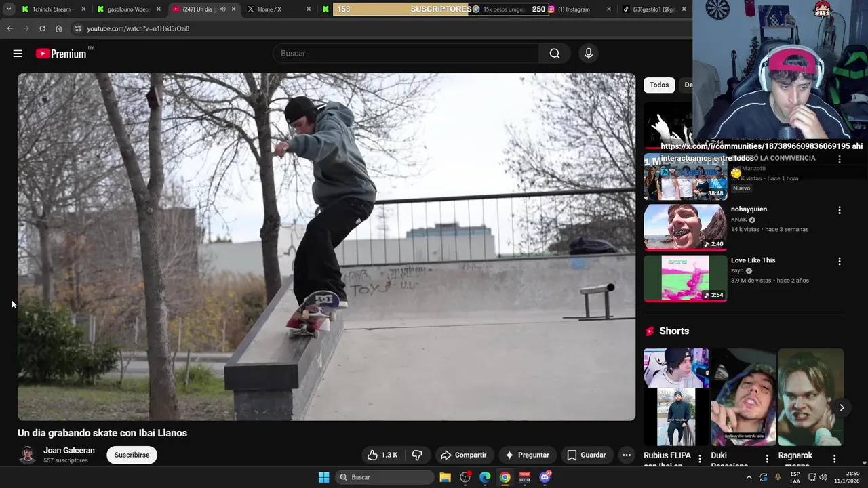This screenshot has width=868, height=488.
Task: Start voice search with microphone icon
Action: pos(589,54)
